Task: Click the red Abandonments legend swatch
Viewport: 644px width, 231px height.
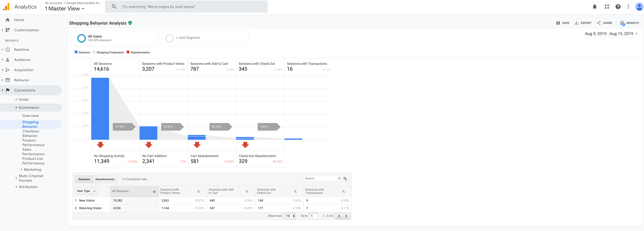Action: point(128,52)
